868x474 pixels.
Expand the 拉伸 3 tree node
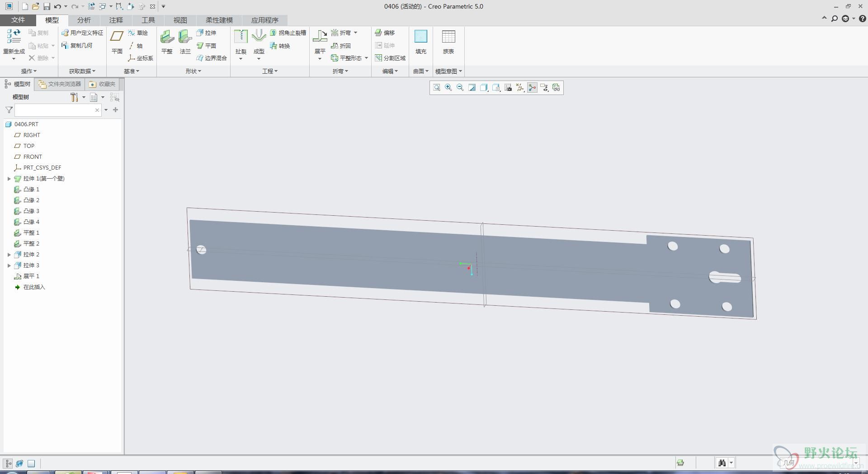9,265
